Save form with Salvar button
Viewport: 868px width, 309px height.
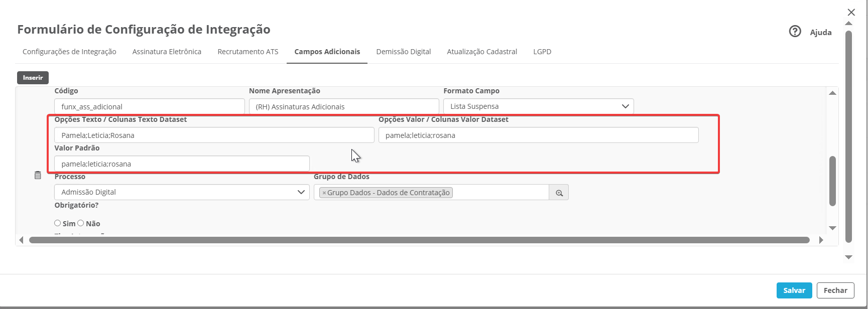point(794,290)
